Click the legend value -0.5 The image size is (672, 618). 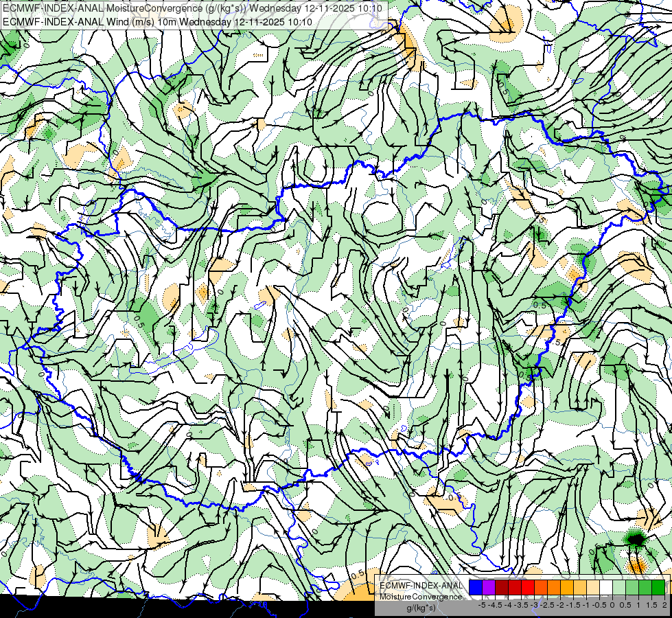[x=599, y=605]
